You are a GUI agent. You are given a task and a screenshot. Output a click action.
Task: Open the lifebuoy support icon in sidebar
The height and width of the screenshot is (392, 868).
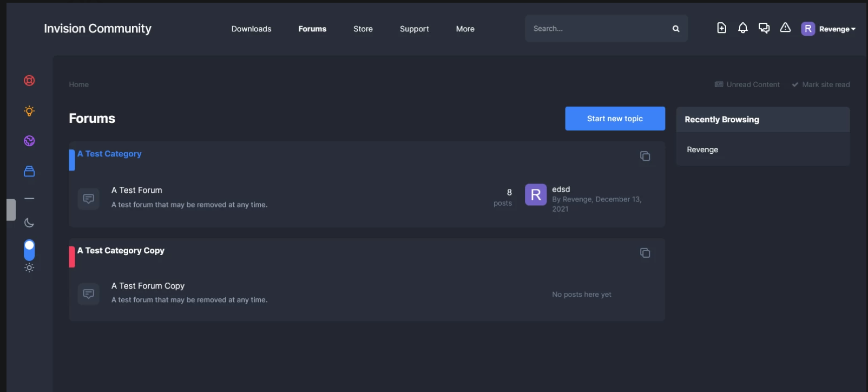pos(29,81)
